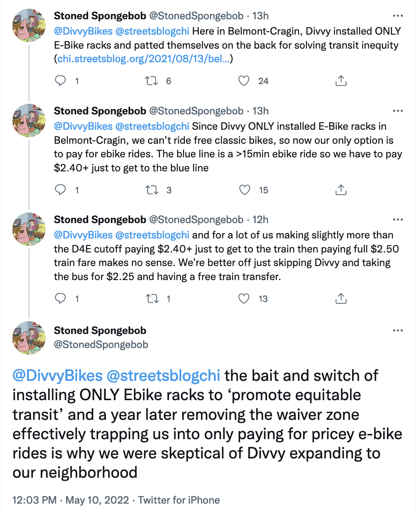Open @DivvyBikes mention in main tweet

tap(57, 376)
